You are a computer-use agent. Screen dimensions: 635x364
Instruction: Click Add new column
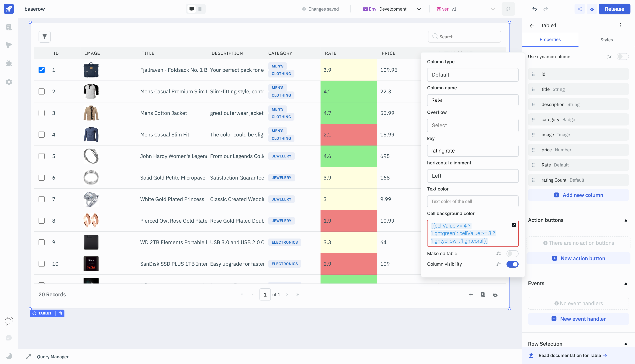[x=578, y=195]
